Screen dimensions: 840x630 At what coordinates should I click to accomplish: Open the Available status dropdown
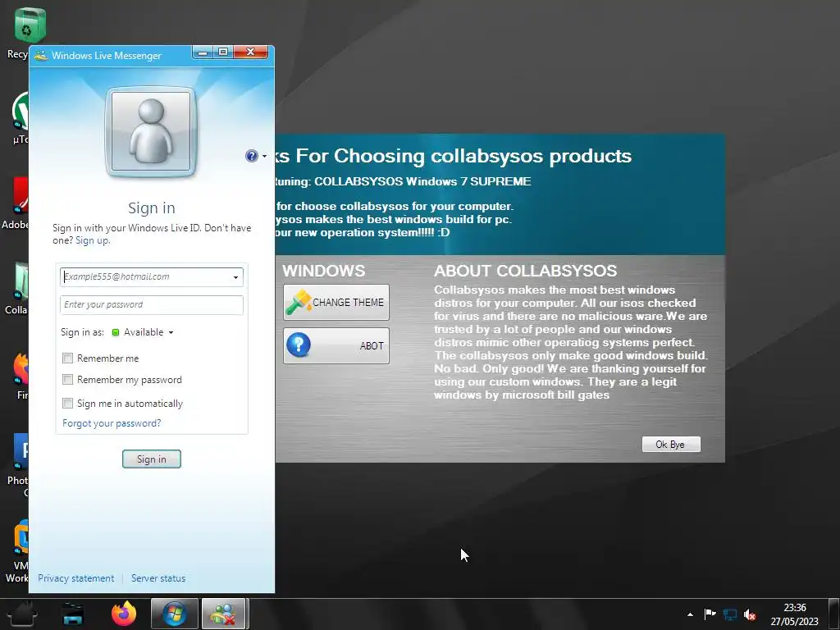148,332
